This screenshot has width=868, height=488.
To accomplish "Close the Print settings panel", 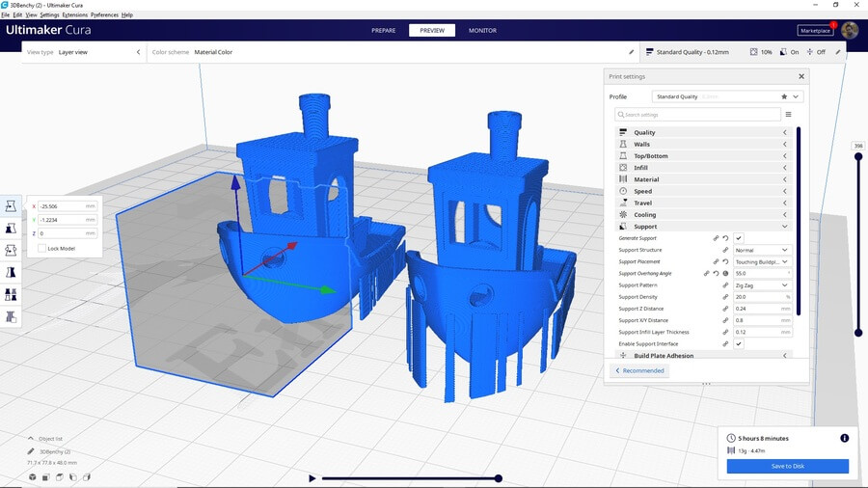I will click(x=800, y=76).
